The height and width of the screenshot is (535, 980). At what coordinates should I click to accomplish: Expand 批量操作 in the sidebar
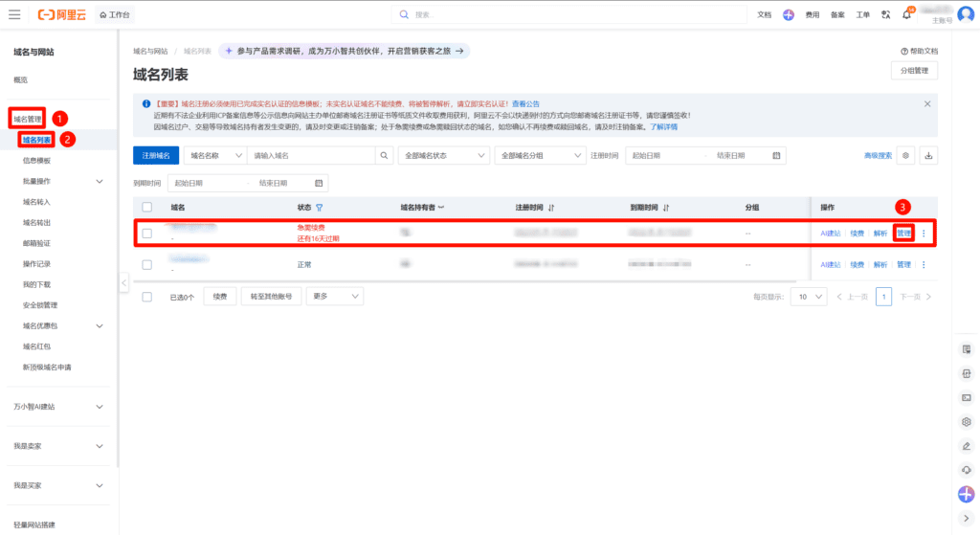(100, 181)
